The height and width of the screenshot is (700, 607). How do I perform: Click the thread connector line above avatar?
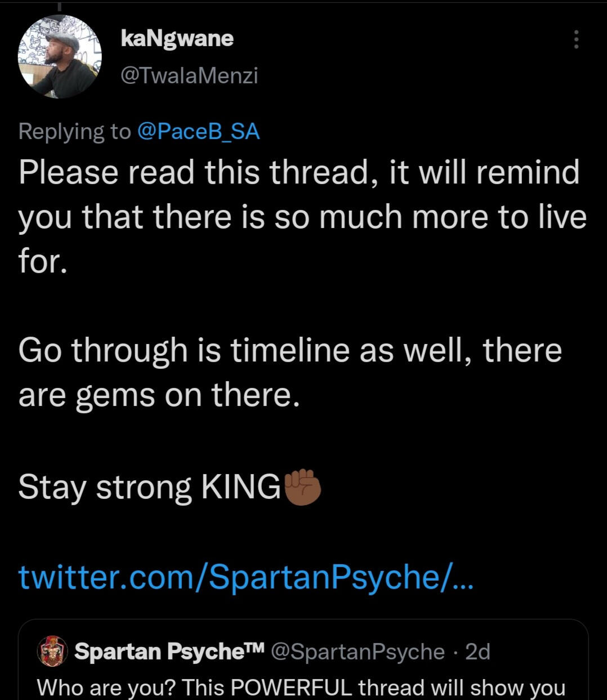(x=60, y=7)
